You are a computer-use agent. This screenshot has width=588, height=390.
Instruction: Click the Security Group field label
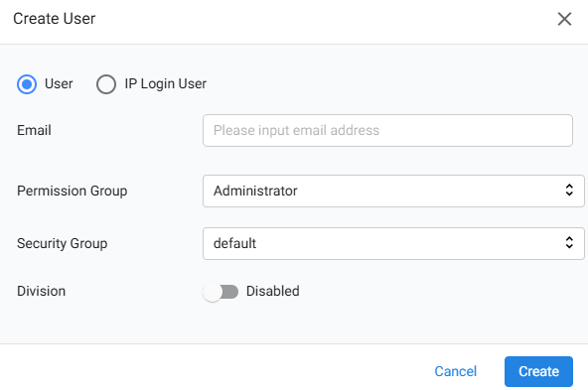[x=62, y=244]
